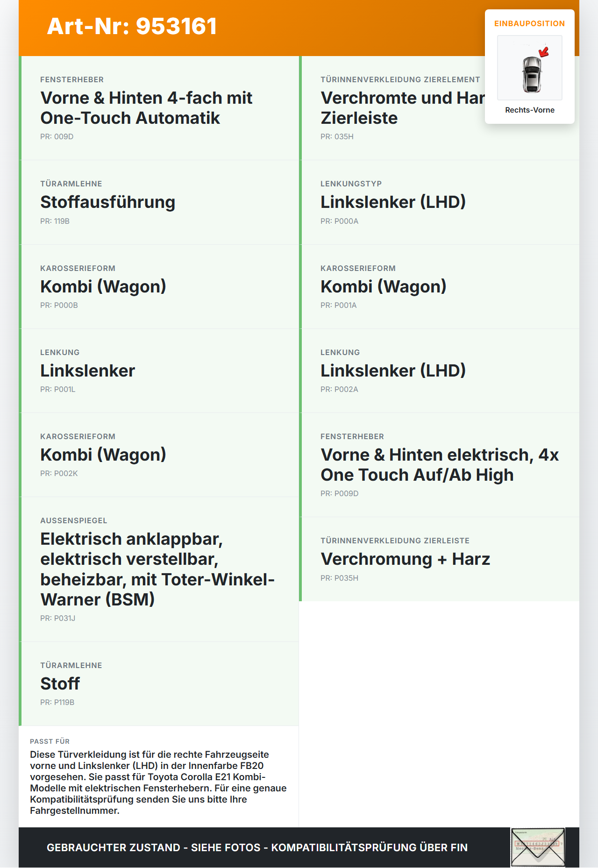
Task: Select the Fensterheber PR: 009D card
Action: click(x=159, y=108)
